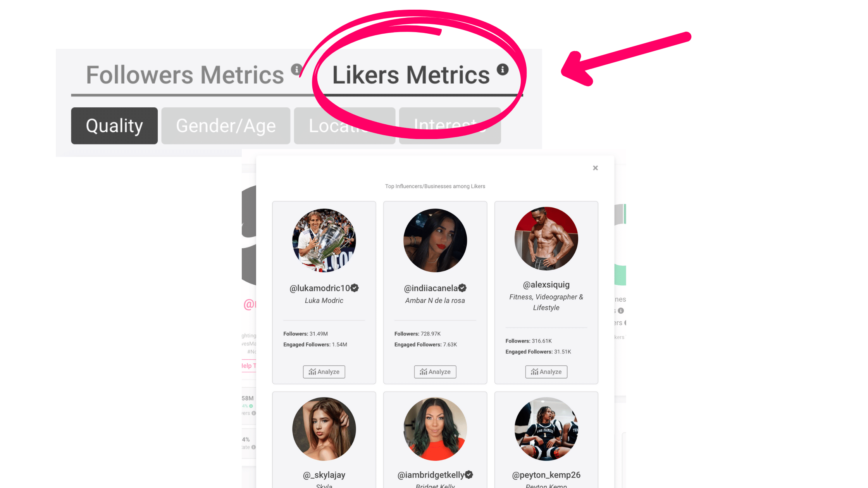Image resolution: width=868 pixels, height=488 pixels.
Task: Select the Quality tab
Action: [114, 125]
